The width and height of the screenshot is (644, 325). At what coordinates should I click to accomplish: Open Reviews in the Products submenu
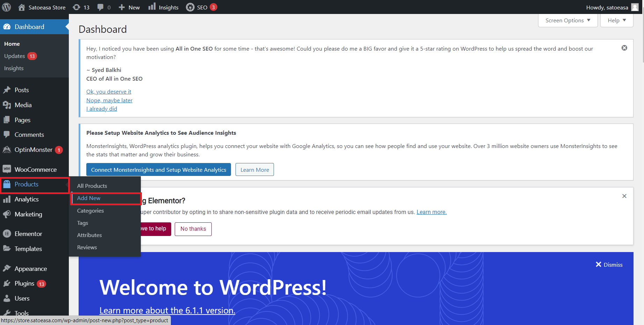click(87, 247)
